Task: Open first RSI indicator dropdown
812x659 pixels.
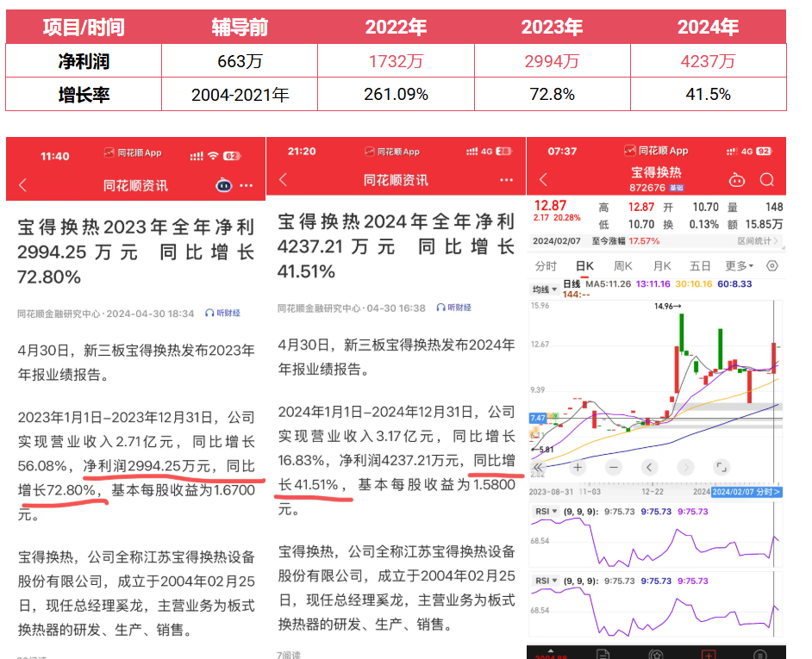Action: click(546, 512)
